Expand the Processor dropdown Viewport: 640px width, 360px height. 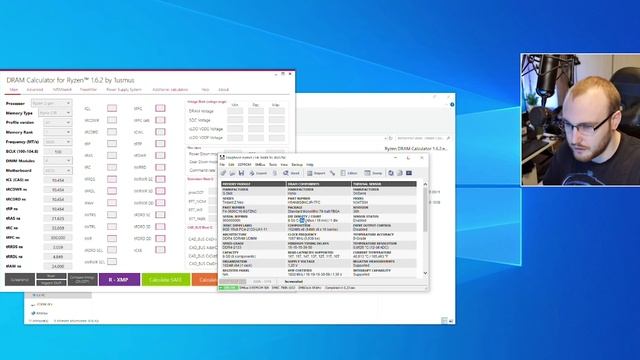coord(51,103)
